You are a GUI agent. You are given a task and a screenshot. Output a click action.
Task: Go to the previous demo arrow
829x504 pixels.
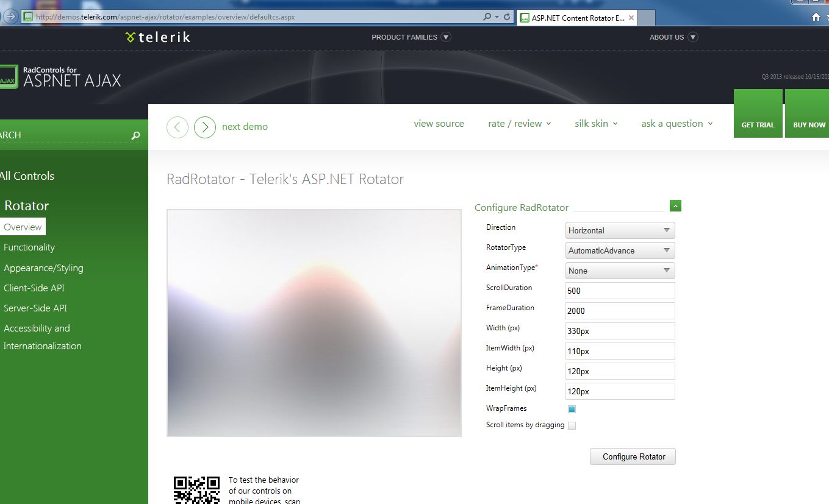coord(178,127)
